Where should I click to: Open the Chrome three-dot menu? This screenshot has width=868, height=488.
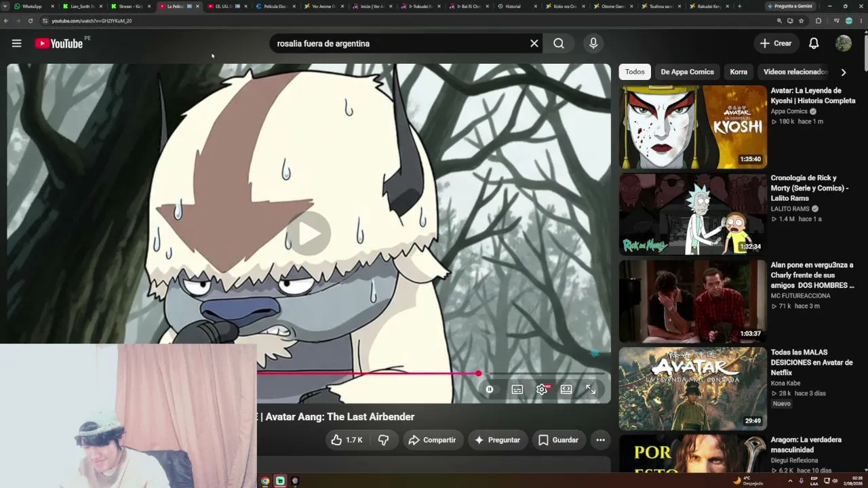[x=861, y=21]
